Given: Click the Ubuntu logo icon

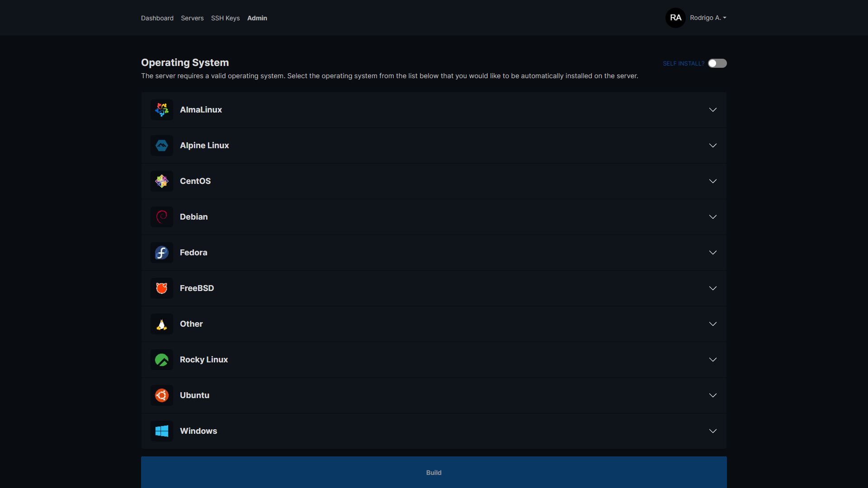Looking at the screenshot, I should tap(162, 395).
